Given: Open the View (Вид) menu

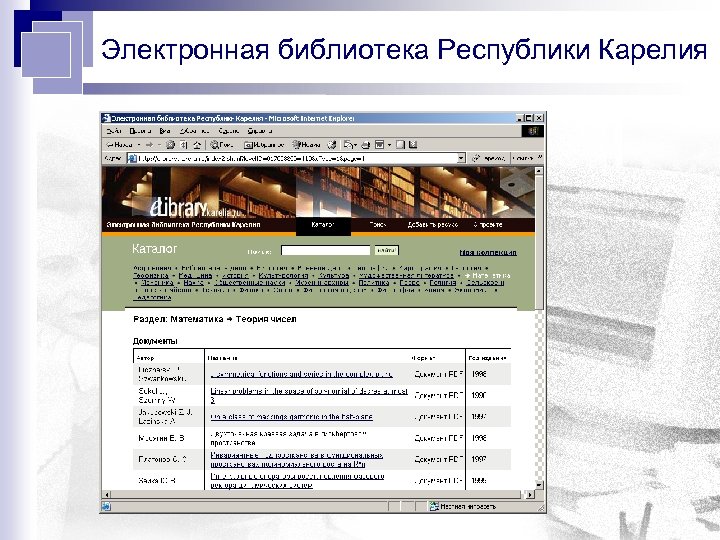Looking at the screenshot, I should (x=165, y=131).
